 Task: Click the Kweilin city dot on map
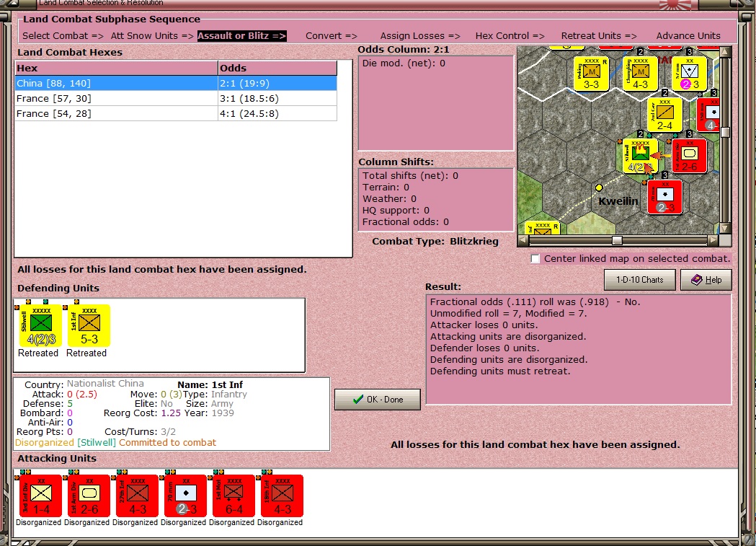tap(599, 187)
